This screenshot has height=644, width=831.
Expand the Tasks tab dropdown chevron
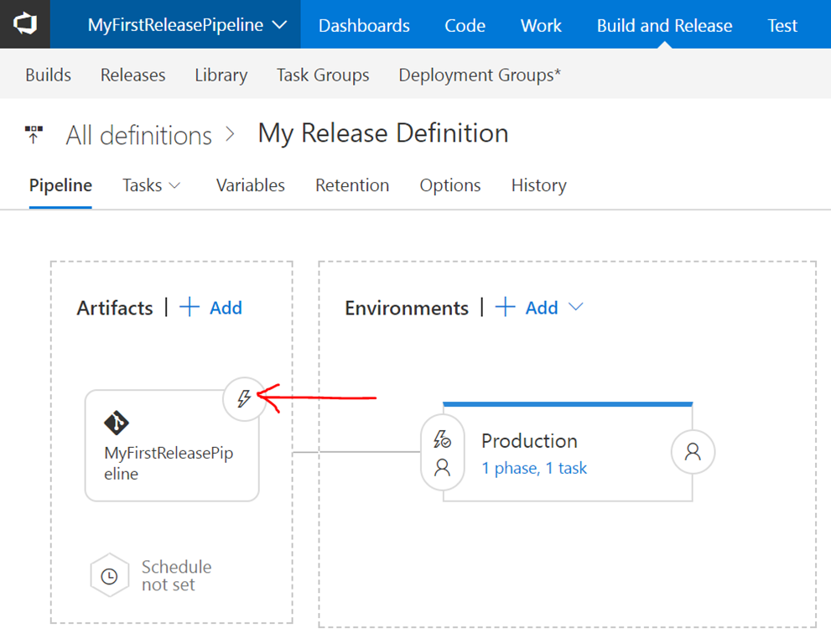pos(174,185)
